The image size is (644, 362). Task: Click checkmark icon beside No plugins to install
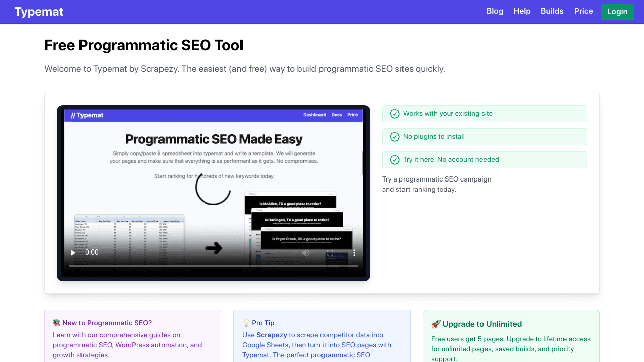tap(395, 137)
